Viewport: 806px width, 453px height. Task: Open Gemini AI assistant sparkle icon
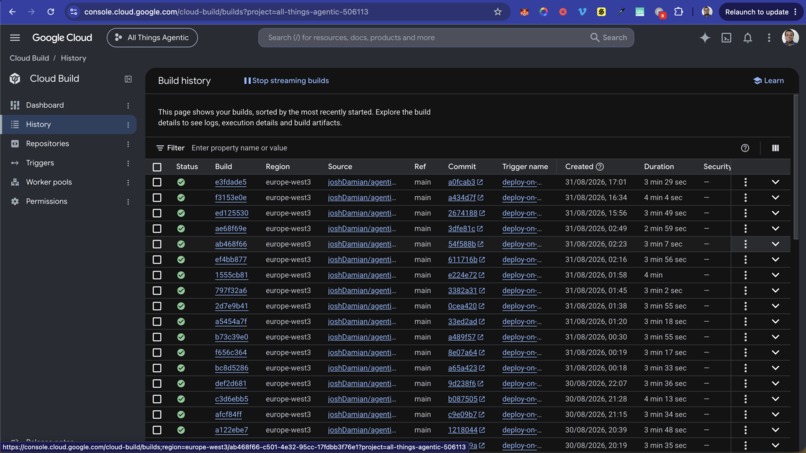[705, 38]
